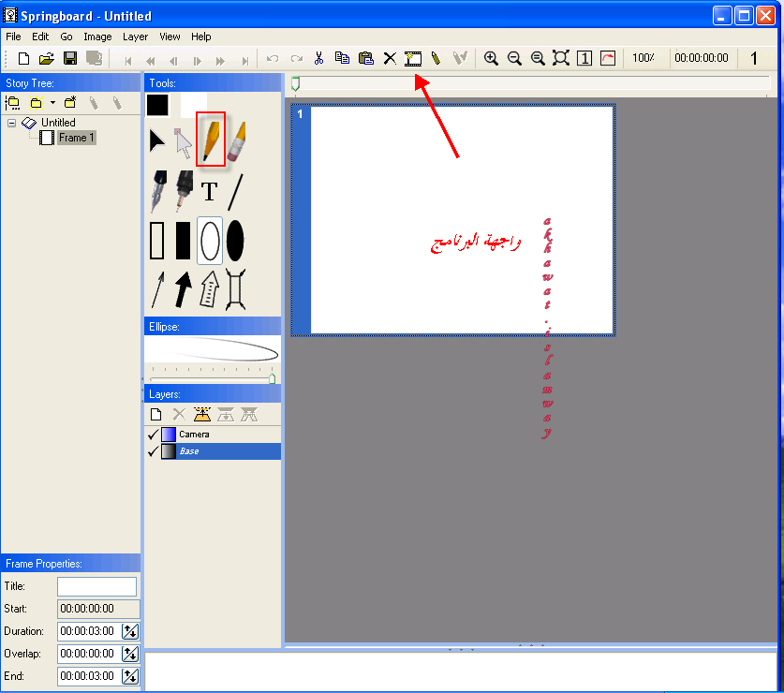This screenshot has width=784, height=693.
Task: Click the fit-to-window zoom icon
Action: tap(561, 58)
